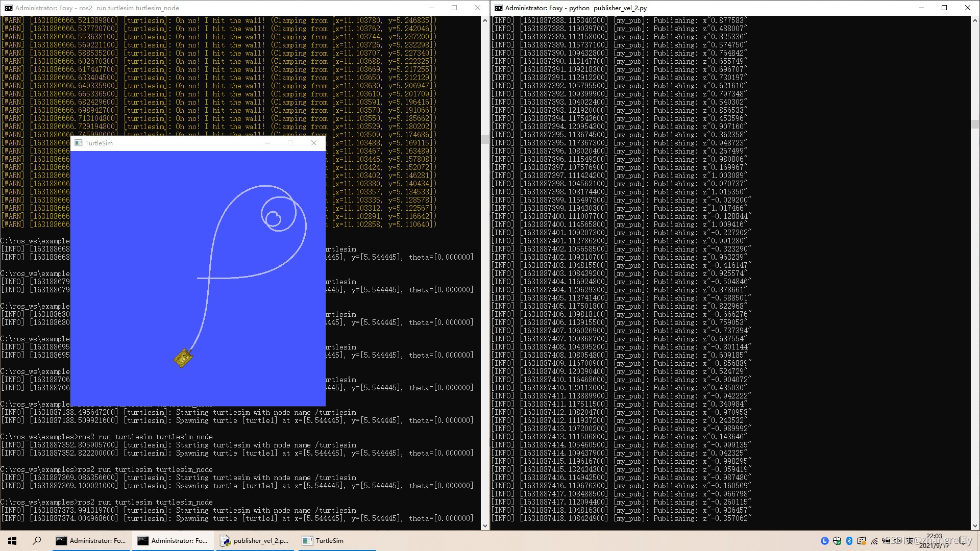The image size is (980, 551).
Task: Click the Bluetooth tray icon
Action: tap(849, 541)
